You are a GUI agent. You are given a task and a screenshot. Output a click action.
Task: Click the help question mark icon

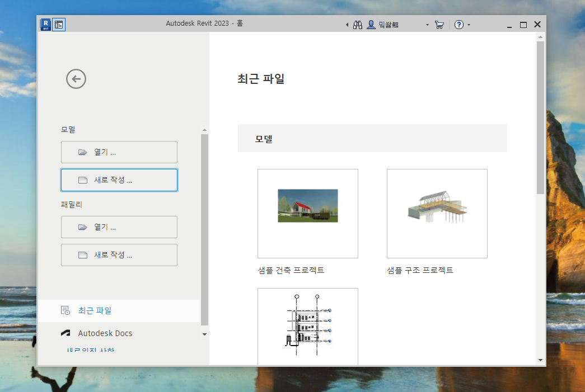(x=459, y=25)
